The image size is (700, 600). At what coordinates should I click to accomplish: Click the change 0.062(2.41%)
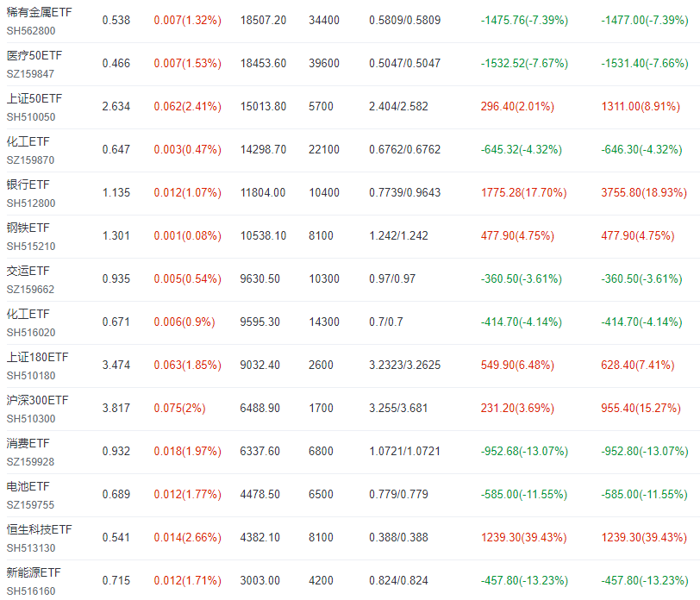coord(188,106)
